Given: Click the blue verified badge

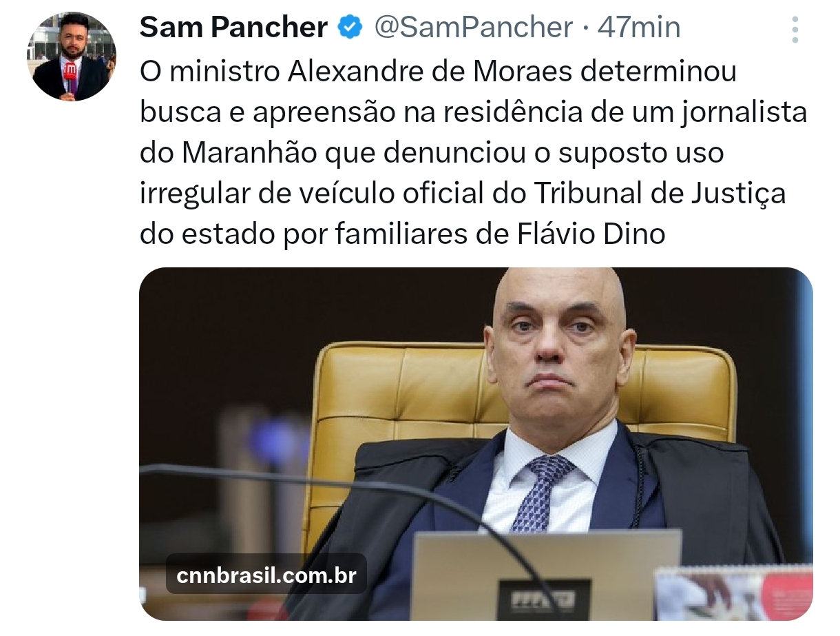Looking at the screenshot, I should click(350, 28).
